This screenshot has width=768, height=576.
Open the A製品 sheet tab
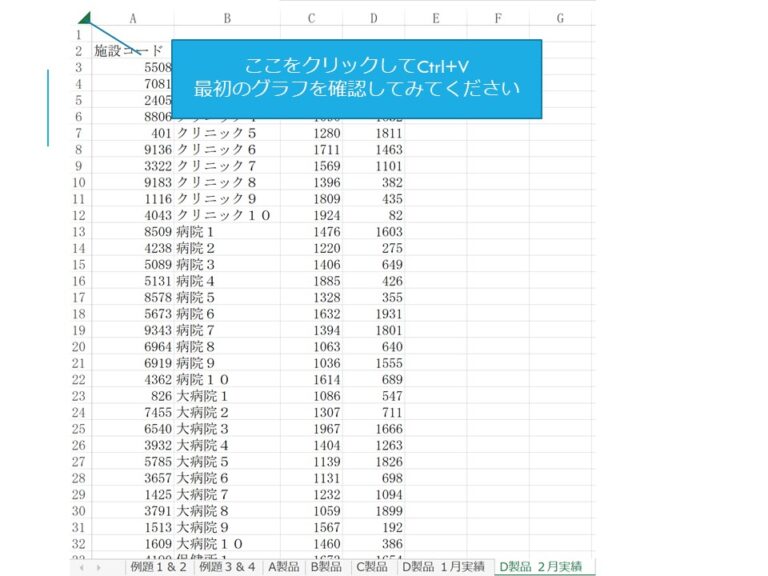pyautogui.click(x=284, y=567)
